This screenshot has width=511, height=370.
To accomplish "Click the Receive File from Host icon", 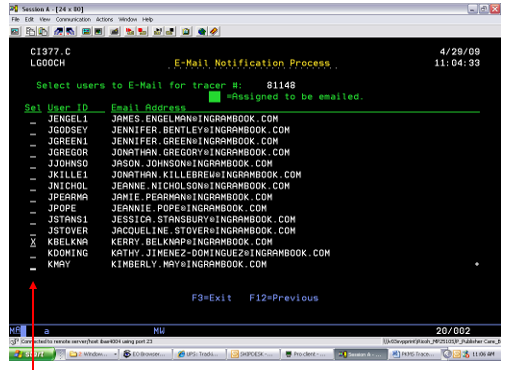I will click(x=70, y=32).
